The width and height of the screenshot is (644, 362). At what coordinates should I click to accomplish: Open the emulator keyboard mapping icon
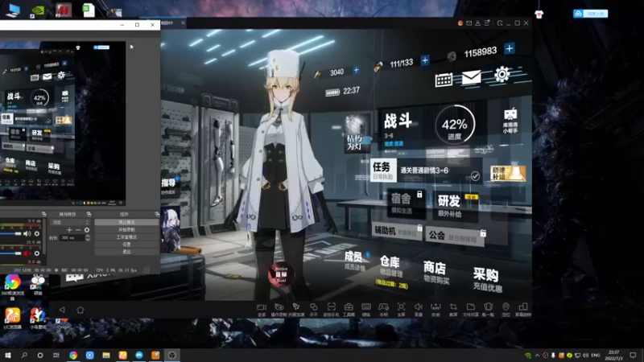(x=366, y=309)
